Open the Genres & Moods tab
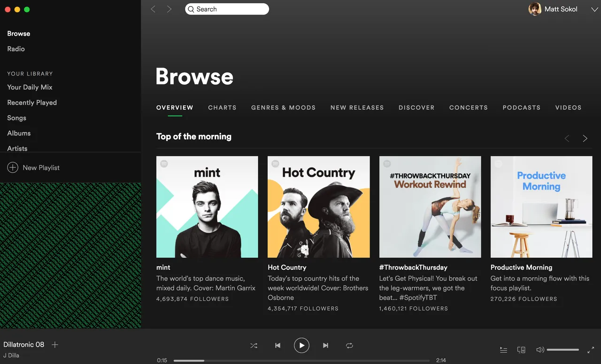The width and height of the screenshot is (601, 364). (x=283, y=107)
